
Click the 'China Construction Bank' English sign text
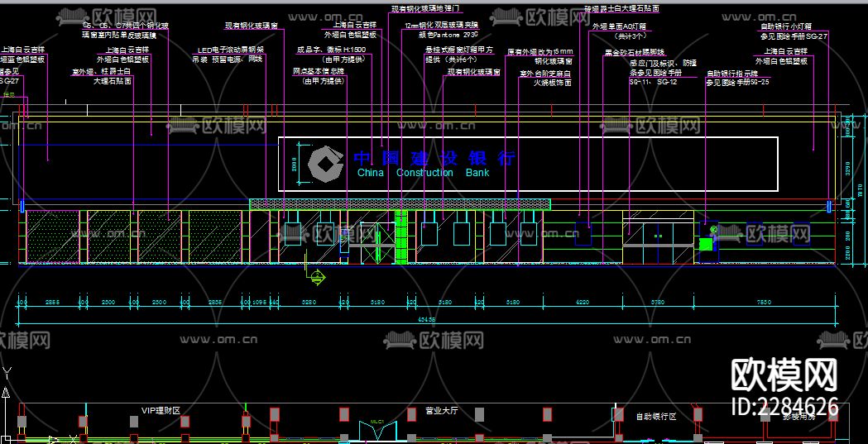(423, 173)
